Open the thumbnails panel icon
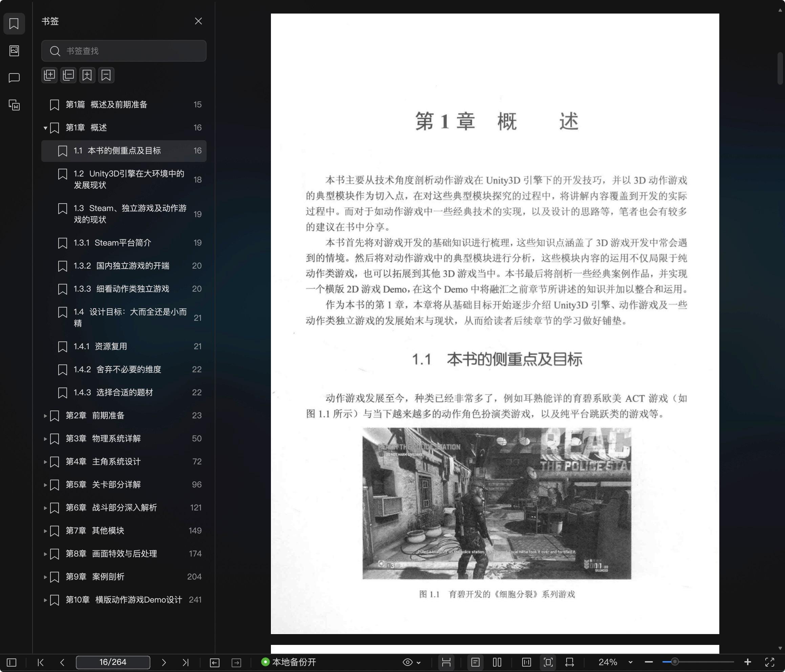The height and width of the screenshot is (672, 785). pyautogui.click(x=14, y=50)
